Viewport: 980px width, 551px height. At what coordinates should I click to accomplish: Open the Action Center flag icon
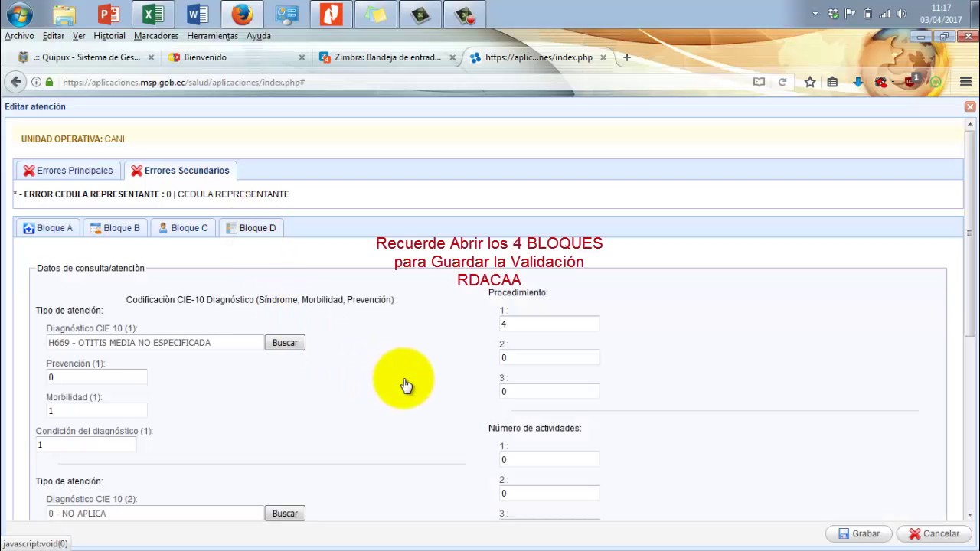pyautogui.click(x=851, y=14)
